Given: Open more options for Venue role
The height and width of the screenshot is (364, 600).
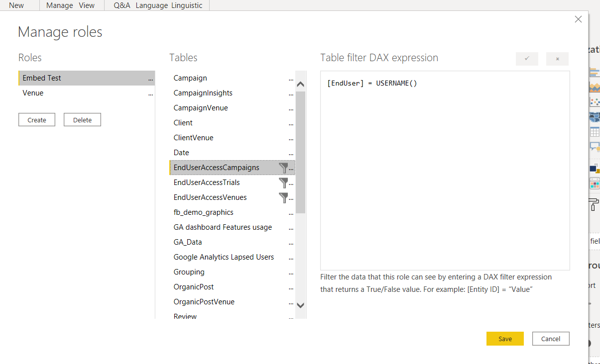Looking at the screenshot, I should click(150, 94).
